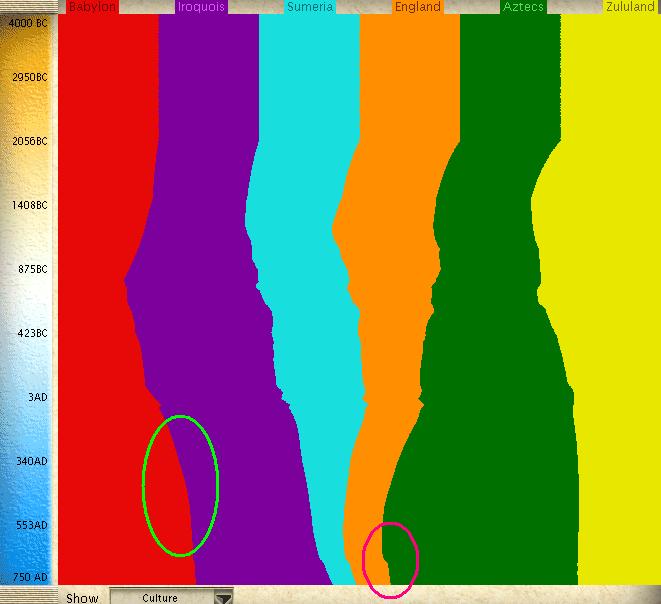Click the Culture combo box field

pyautogui.click(x=160, y=598)
